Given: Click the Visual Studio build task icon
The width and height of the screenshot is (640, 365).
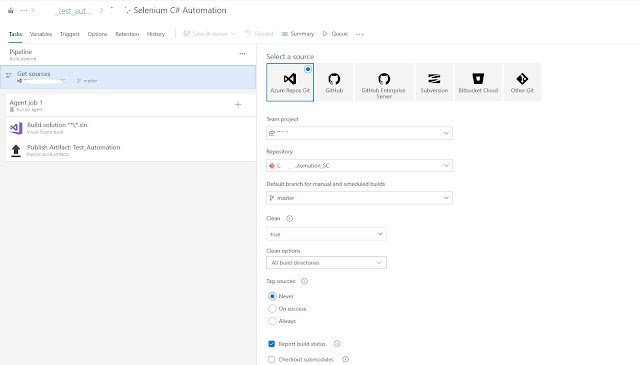Looking at the screenshot, I should [16, 128].
